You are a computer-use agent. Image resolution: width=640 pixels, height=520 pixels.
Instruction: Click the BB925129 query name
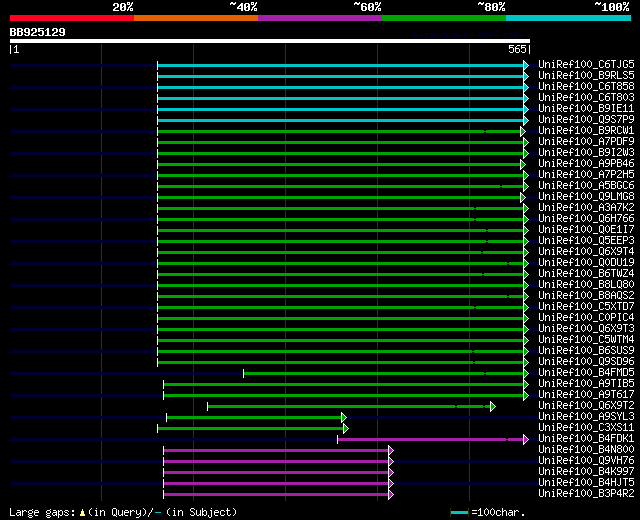(x=38, y=32)
